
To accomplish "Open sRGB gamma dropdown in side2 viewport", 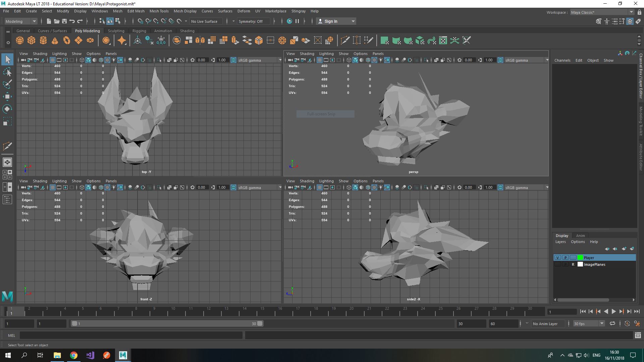I will (x=527, y=187).
